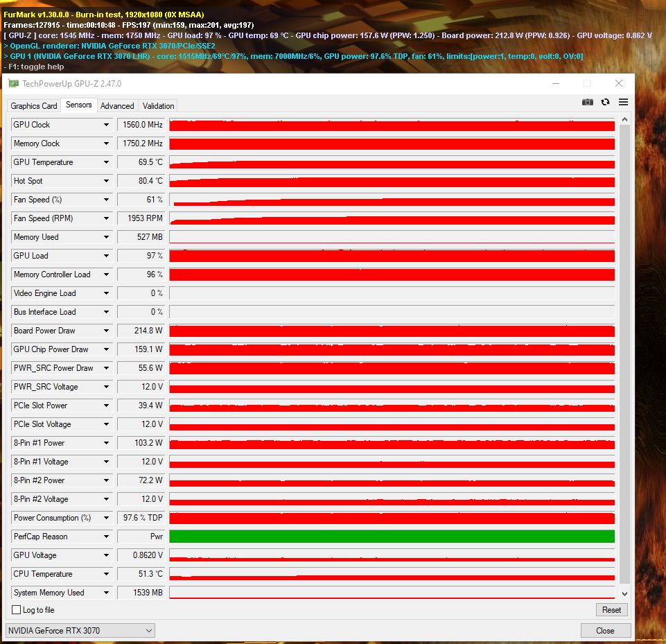666x644 pixels.
Task: Click the 1560.0 MHz GPU Clock value
Action: pyautogui.click(x=142, y=125)
